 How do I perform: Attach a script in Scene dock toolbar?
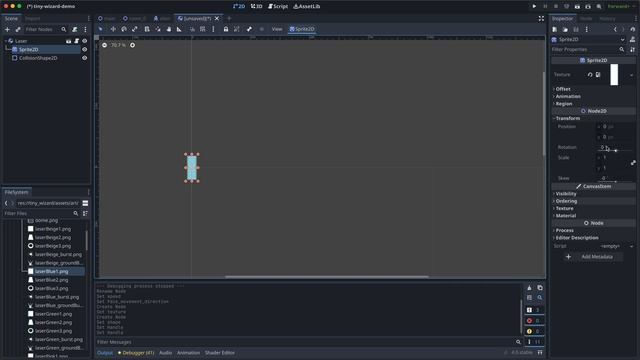(x=75, y=29)
